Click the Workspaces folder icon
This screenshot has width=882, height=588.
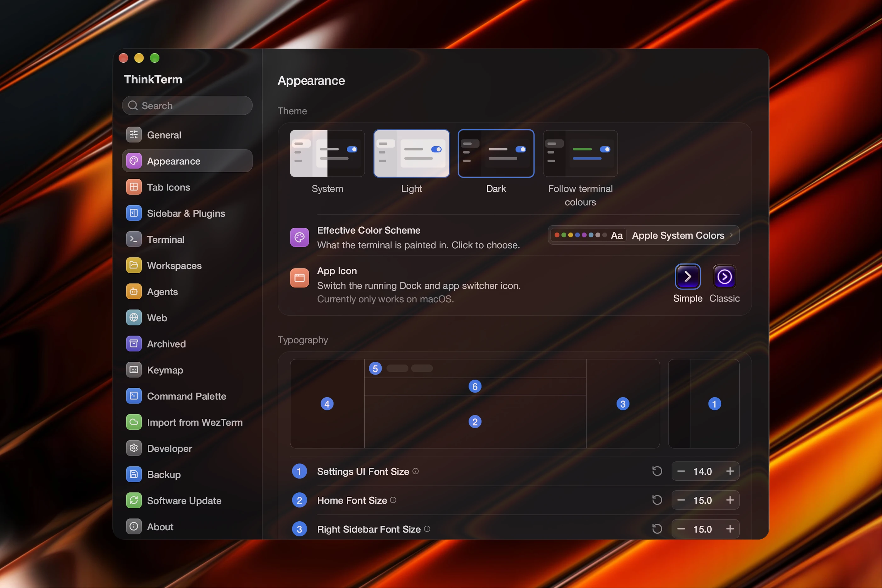134,265
